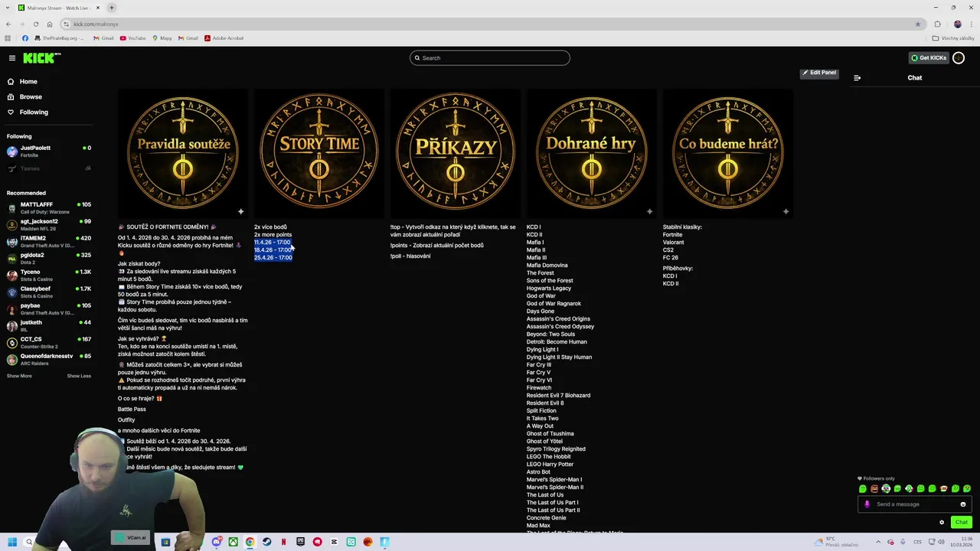Collapse the chat panel with arrow icon
980x551 pixels.
pos(857,78)
